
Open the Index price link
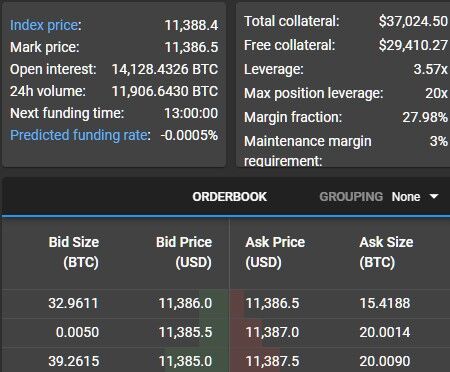pos(44,25)
